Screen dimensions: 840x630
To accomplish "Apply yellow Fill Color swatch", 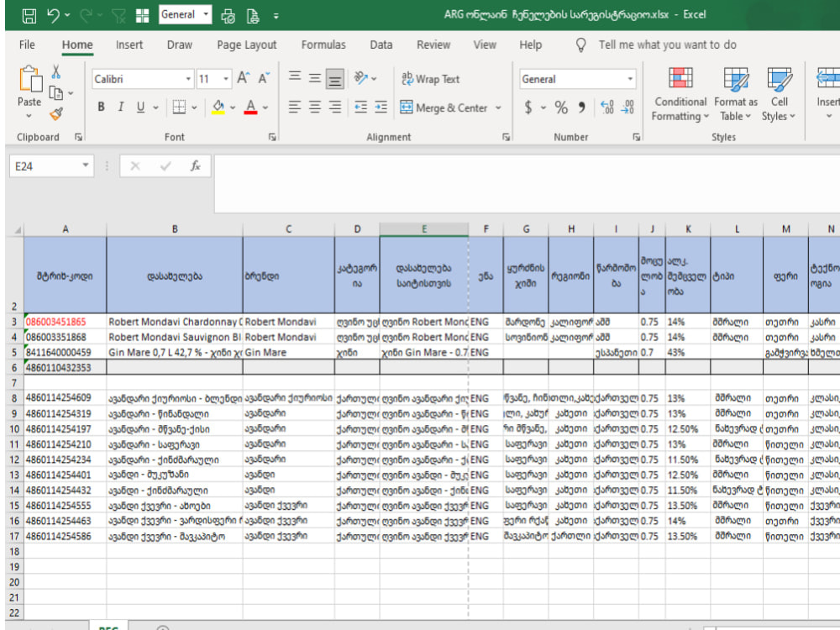I will pyautogui.click(x=218, y=108).
